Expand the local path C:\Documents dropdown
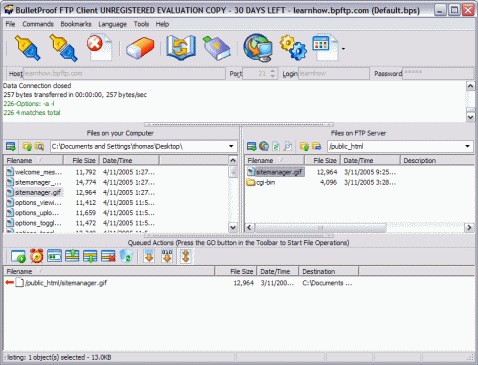 pyautogui.click(x=231, y=146)
